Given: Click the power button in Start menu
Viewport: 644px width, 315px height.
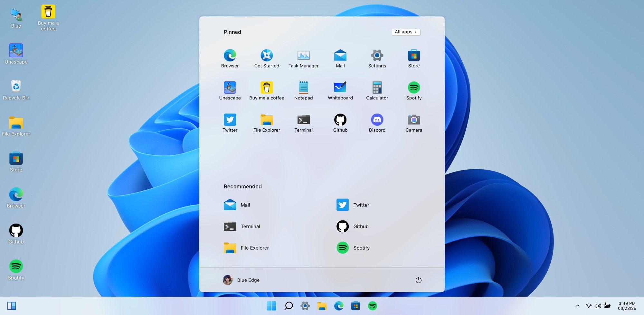Looking at the screenshot, I should tap(418, 280).
